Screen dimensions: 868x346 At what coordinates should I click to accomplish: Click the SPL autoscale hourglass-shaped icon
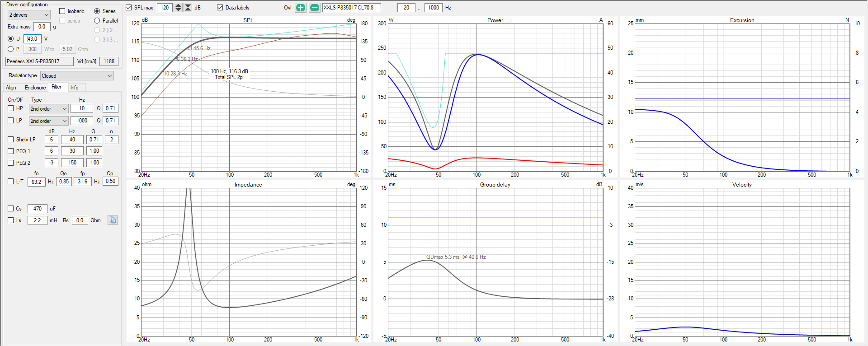[188, 8]
